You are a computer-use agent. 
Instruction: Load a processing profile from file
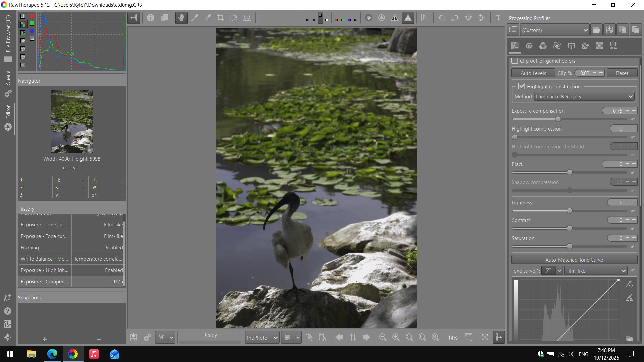tap(596, 30)
